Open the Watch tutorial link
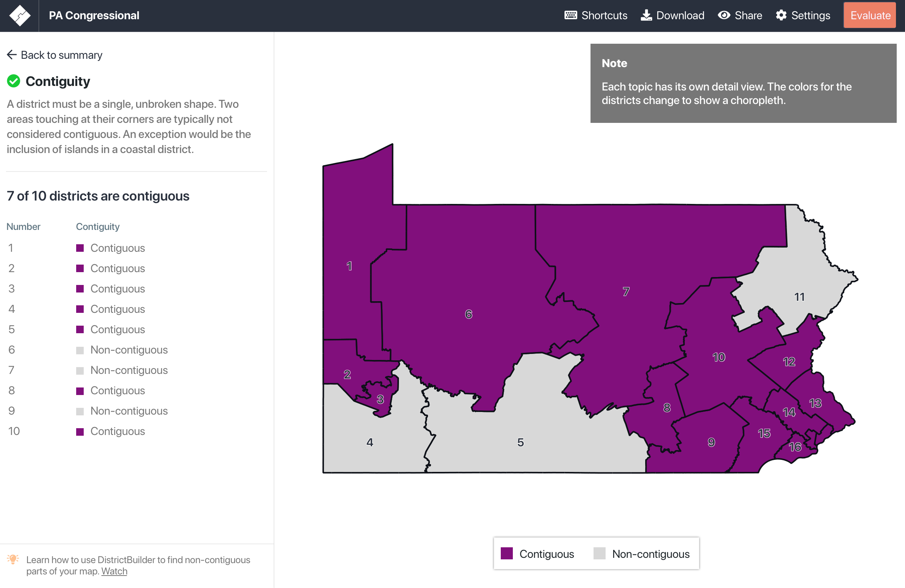 114,571
